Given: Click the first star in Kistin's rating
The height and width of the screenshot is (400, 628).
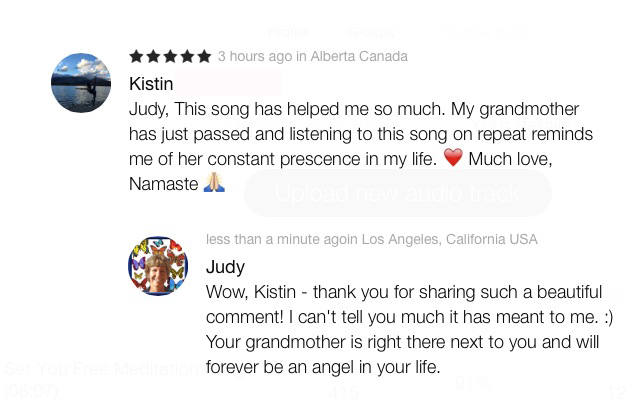Looking at the screenshot, I should [136, 56].
